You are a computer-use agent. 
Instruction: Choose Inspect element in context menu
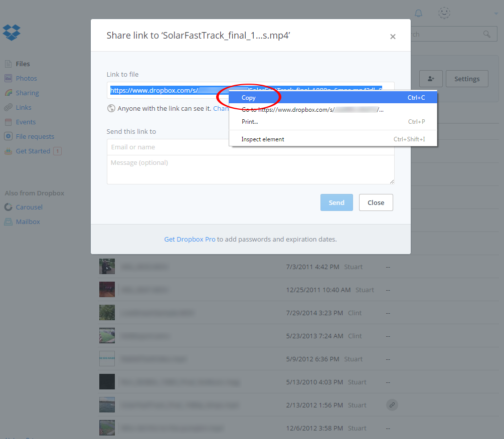[x=333, y=139]
